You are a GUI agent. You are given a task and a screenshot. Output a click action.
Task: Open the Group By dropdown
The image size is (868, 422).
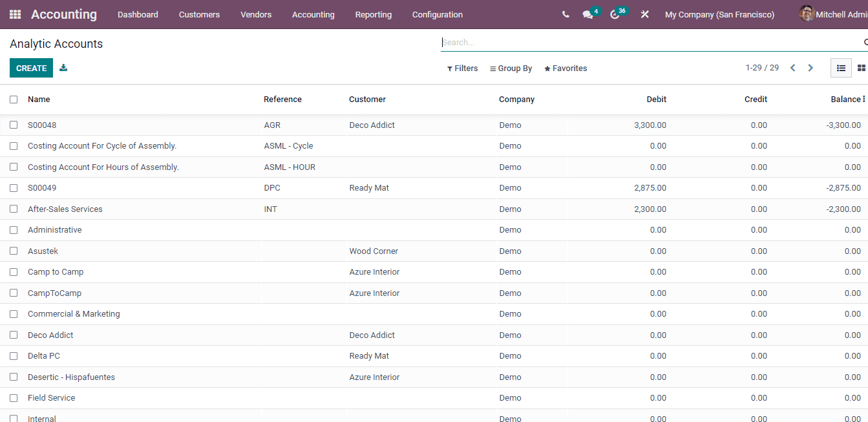pos(511,68)
